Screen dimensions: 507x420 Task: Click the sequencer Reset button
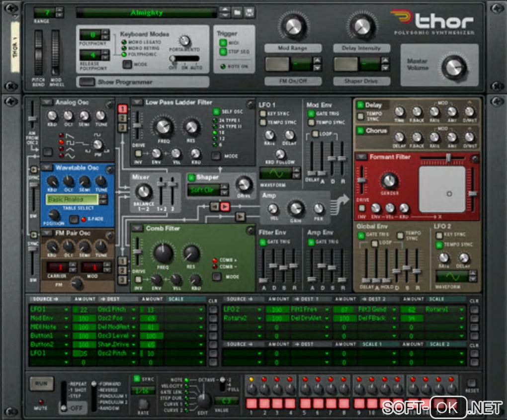click(x=472, y=383)
